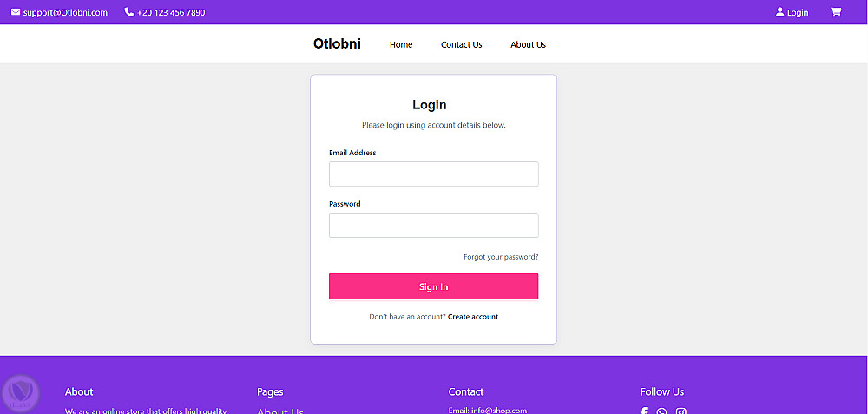Click the Otlobni logo
The image size is (868, 414).
pyautogui.click(x=337, y=44)
